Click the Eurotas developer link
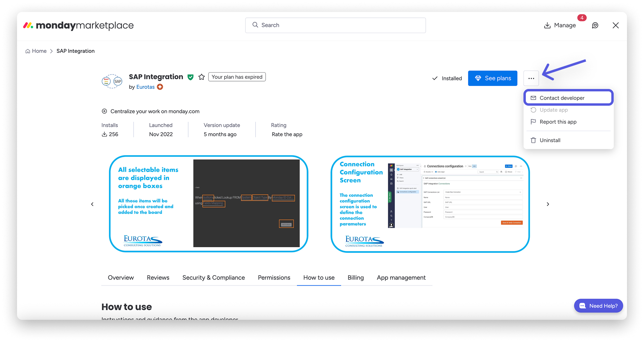 coord(145,87)
